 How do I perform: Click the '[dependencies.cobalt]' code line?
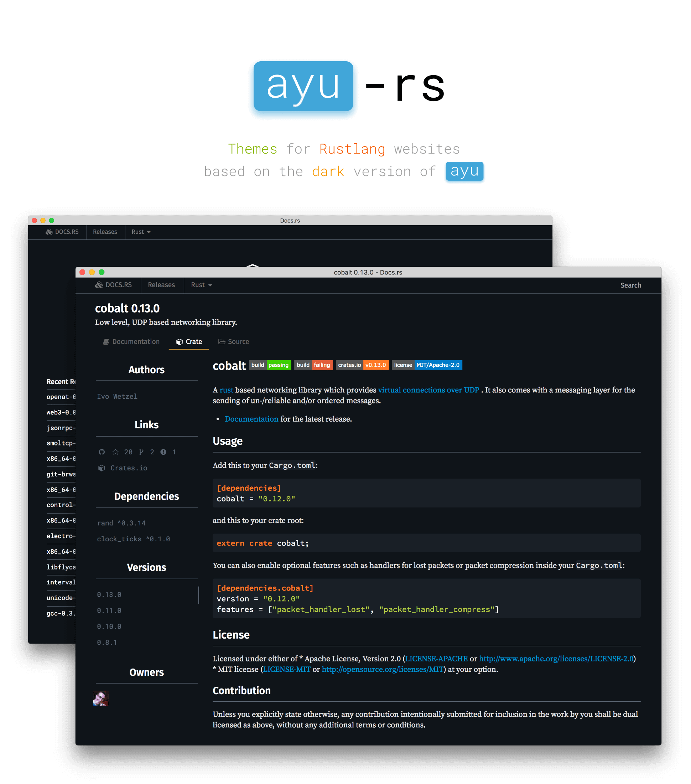[265, 588]
